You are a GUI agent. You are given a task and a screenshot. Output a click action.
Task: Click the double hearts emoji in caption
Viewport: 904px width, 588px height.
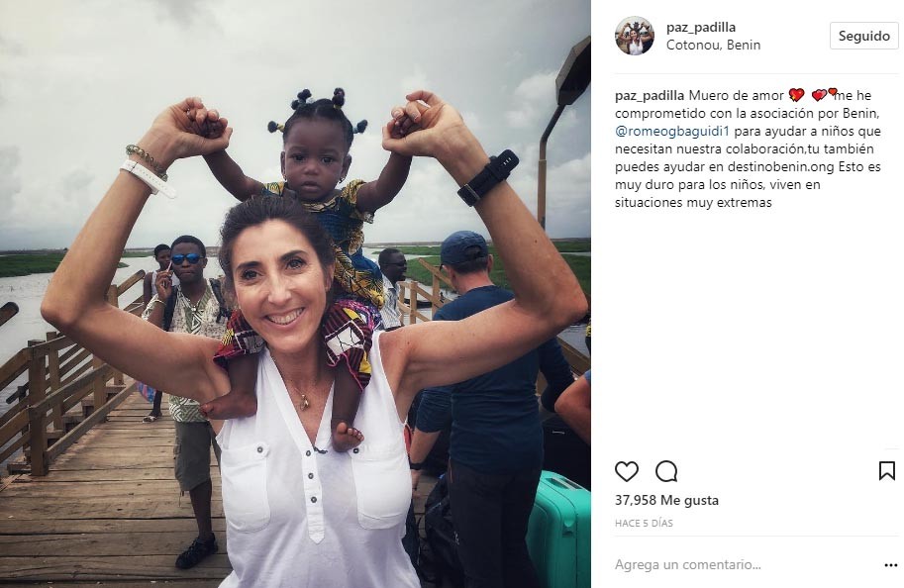[x=825, y=94]
